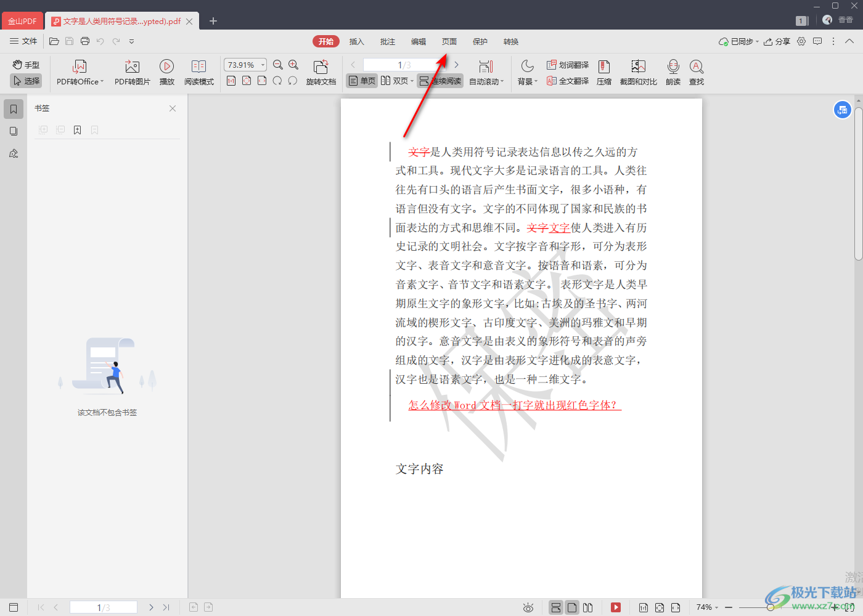
Task: Go to next page arrow in ribbon
Action: [456, 65]
